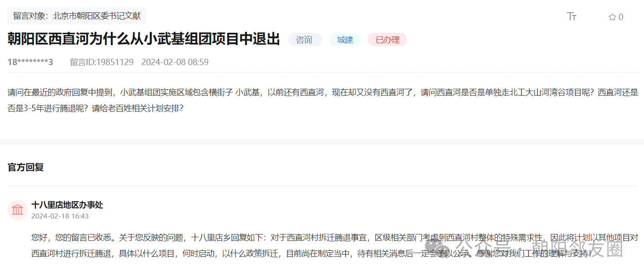Click the 留言ID:19851129 text
The width and height of the screenshot is (644, 275).
pyautogui.click(x=101, y=62)
